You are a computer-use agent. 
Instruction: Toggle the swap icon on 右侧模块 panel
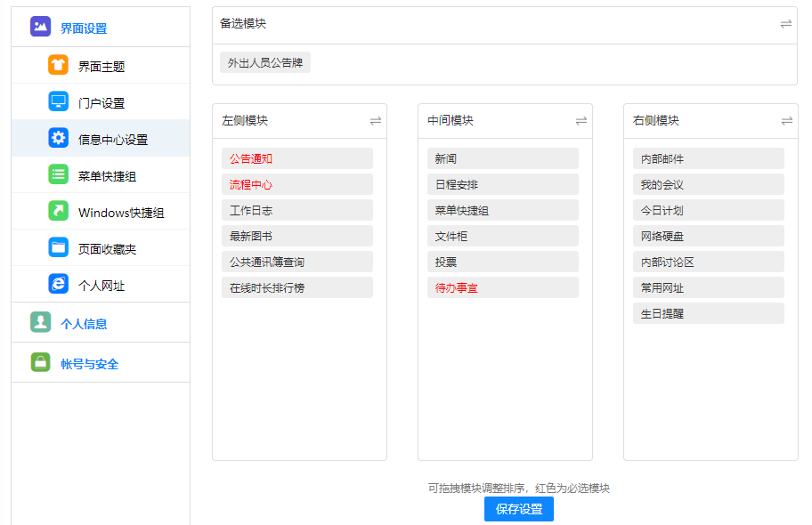coord(786,120)
